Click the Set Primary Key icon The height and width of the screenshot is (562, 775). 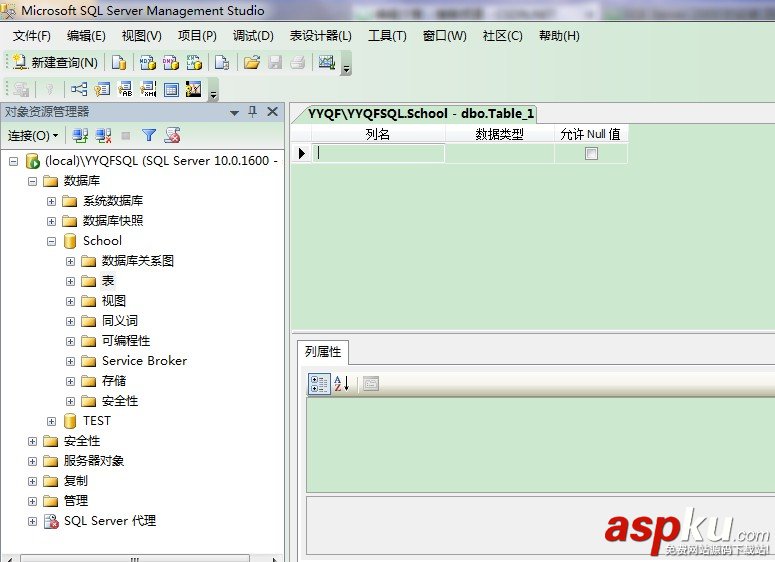(49, 89)
